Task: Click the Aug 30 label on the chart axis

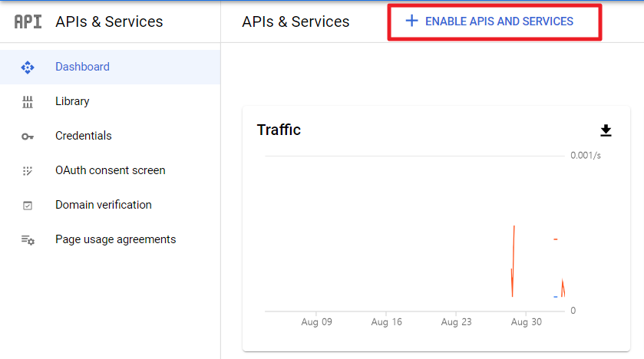Action: point(526,322)
